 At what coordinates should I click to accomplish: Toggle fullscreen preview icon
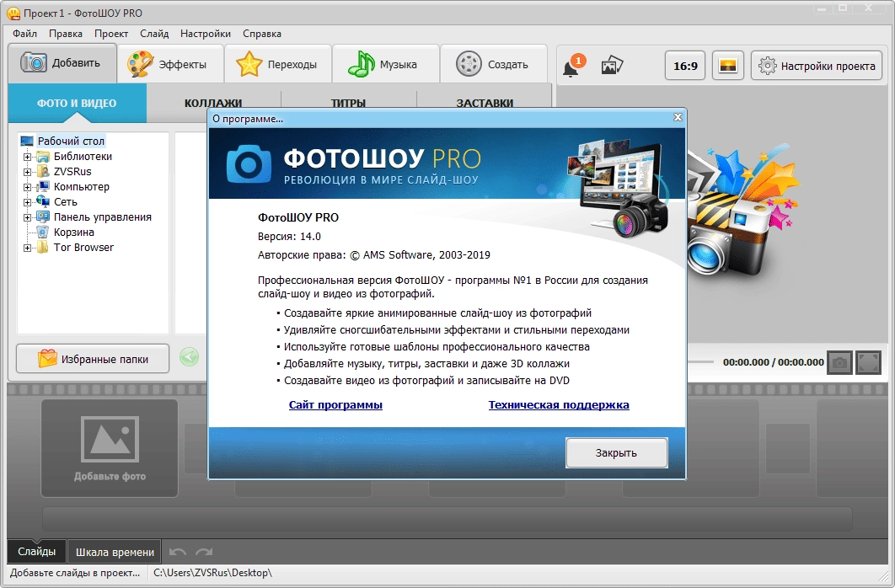click(868, 362)
